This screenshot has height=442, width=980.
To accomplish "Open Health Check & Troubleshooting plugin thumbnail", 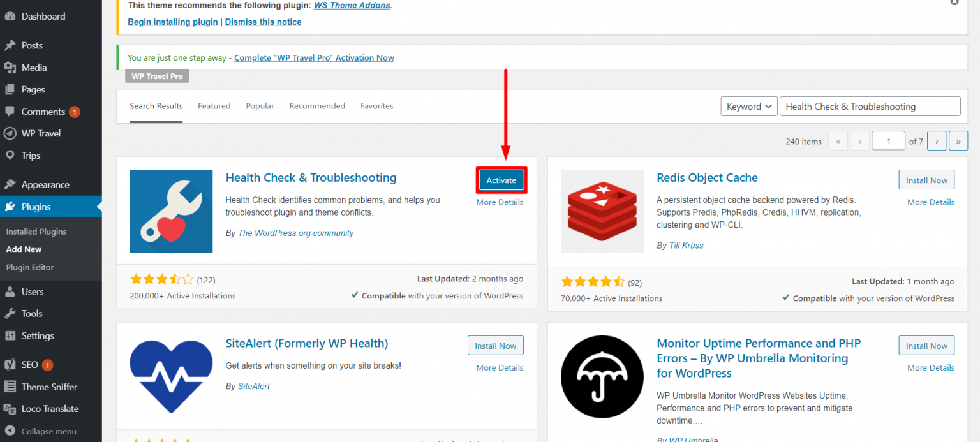I will (171, 211).
